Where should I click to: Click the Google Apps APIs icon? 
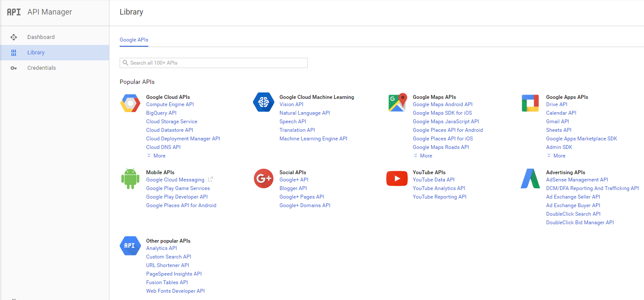click(530, 103)
